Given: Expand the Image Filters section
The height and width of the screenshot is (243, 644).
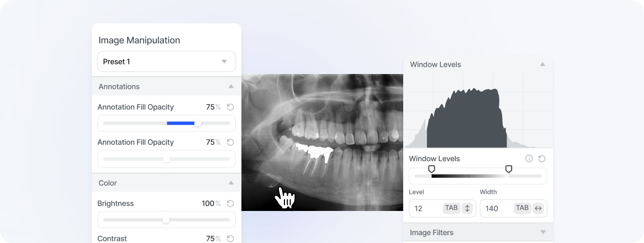Looking at the screenshot, I should tap(543, 233).
